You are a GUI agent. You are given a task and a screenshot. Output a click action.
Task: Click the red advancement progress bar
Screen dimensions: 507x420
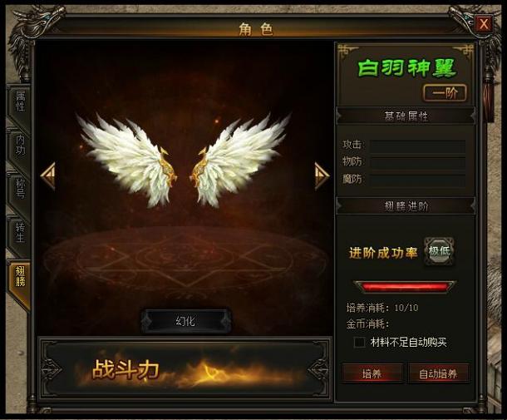[x=405, y=287]
